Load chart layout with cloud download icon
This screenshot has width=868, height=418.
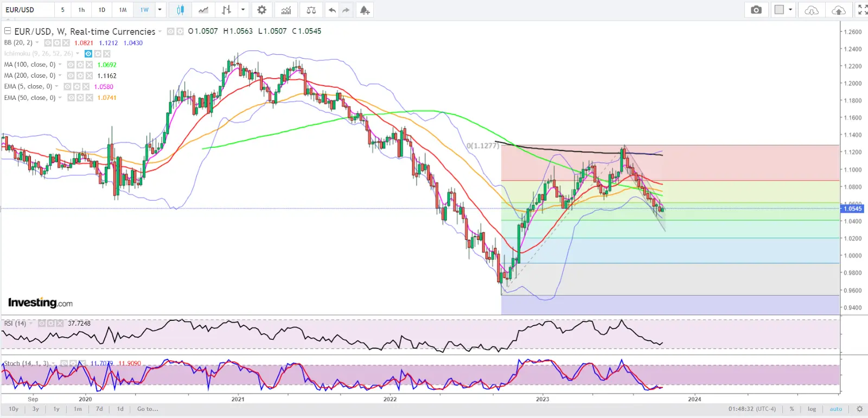[811, 10]
